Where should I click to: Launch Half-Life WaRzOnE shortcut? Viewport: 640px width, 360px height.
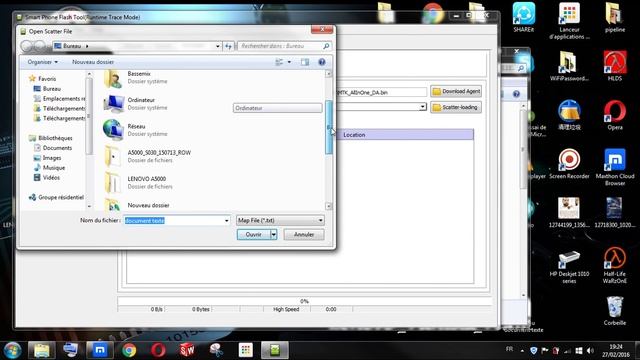pos(615,265)
